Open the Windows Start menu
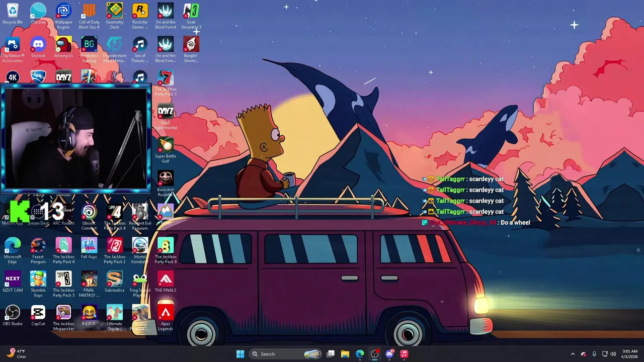Image resolution: width=644 pixels, height=362 pixels. tap(240, 354)
